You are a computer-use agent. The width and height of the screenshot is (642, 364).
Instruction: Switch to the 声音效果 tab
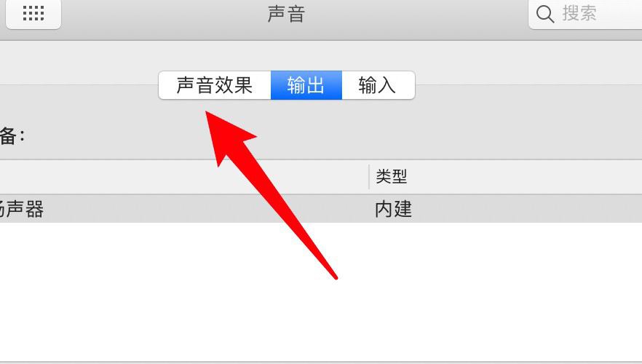(x=215, y=85)
